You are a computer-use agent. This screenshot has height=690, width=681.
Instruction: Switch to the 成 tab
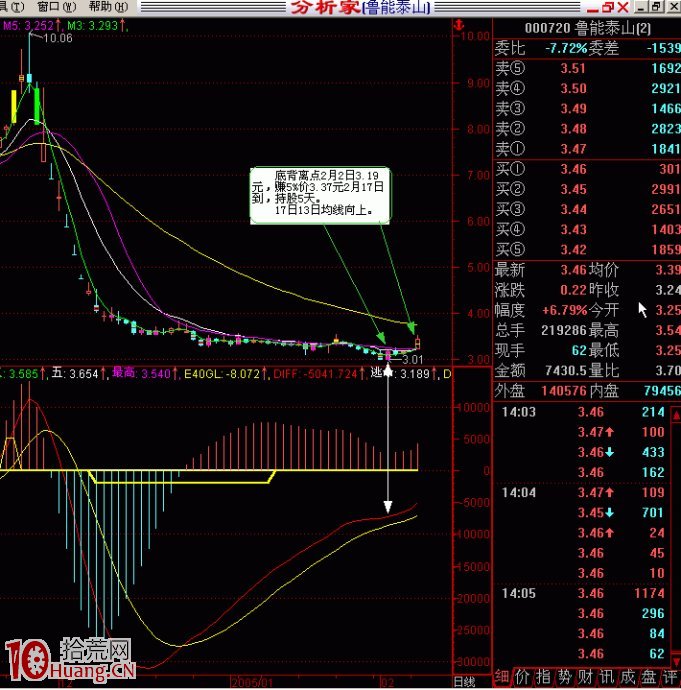pos(628,677)
